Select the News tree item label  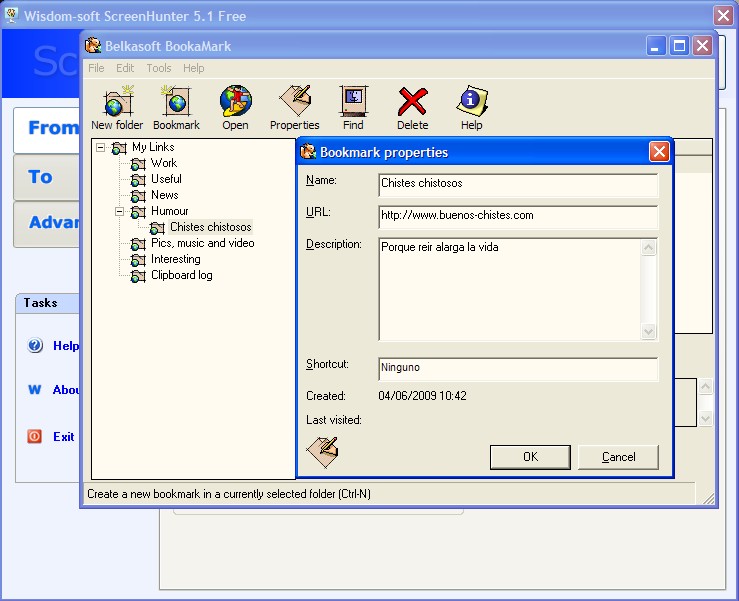164,195
